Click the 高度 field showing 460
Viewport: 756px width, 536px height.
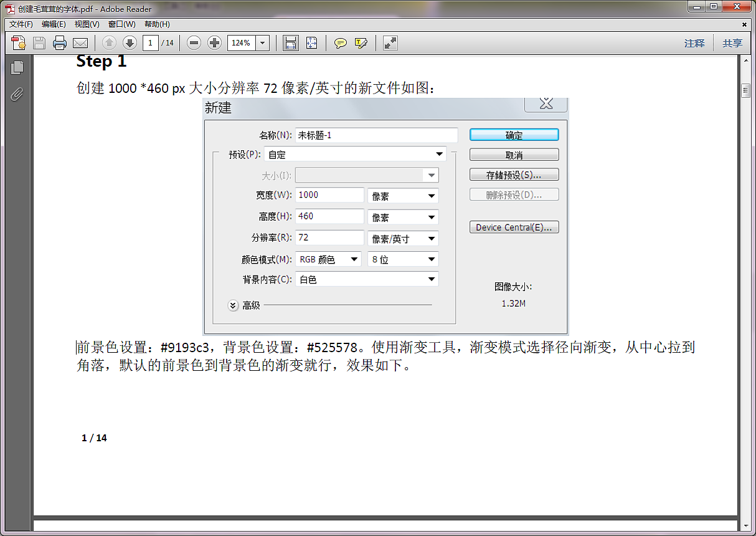coord(329,216)
